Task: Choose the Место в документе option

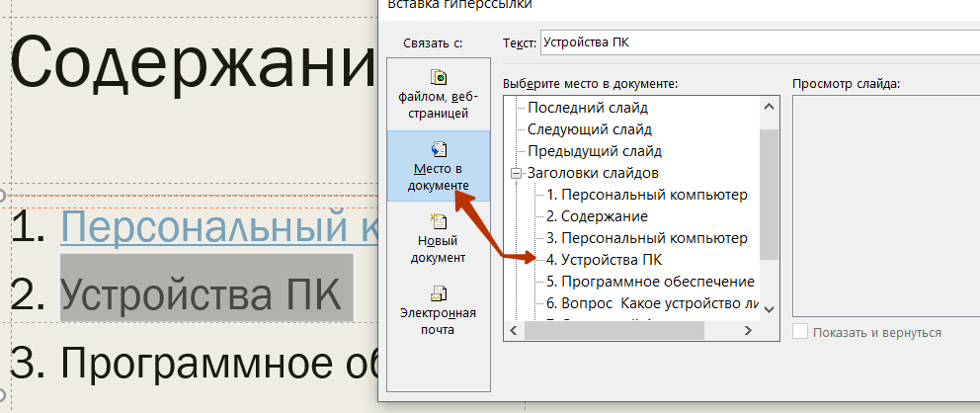Action: (x=439, y=166)
